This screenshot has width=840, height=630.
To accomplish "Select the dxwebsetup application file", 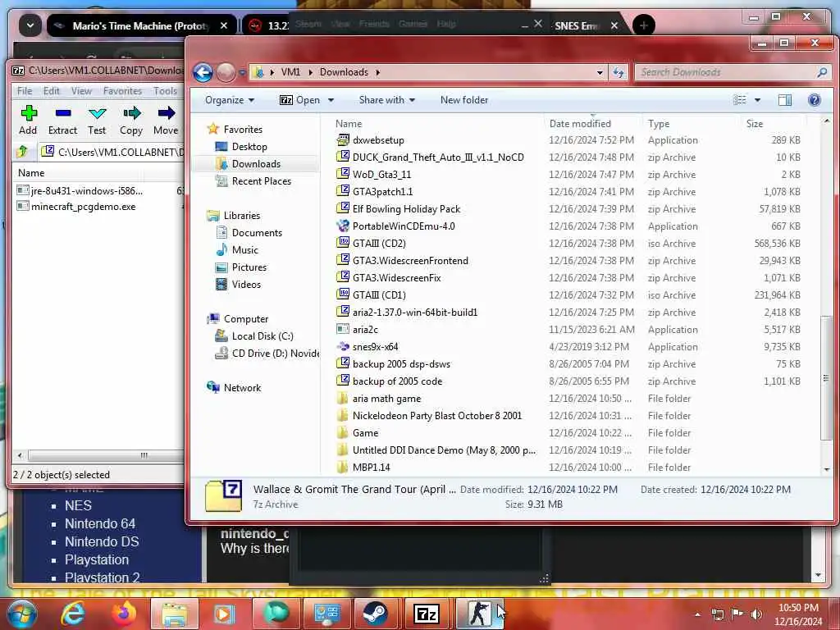I will tap(378, 140).
